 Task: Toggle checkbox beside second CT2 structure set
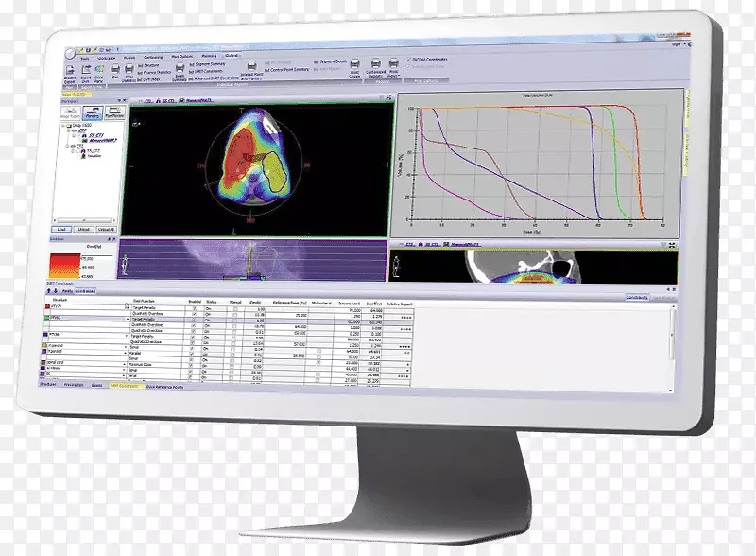click(x=78, y=151)
